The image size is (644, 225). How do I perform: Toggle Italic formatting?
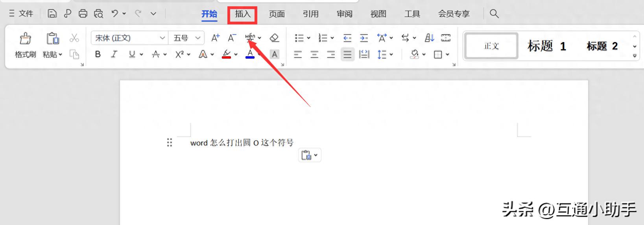click(114, 54)
